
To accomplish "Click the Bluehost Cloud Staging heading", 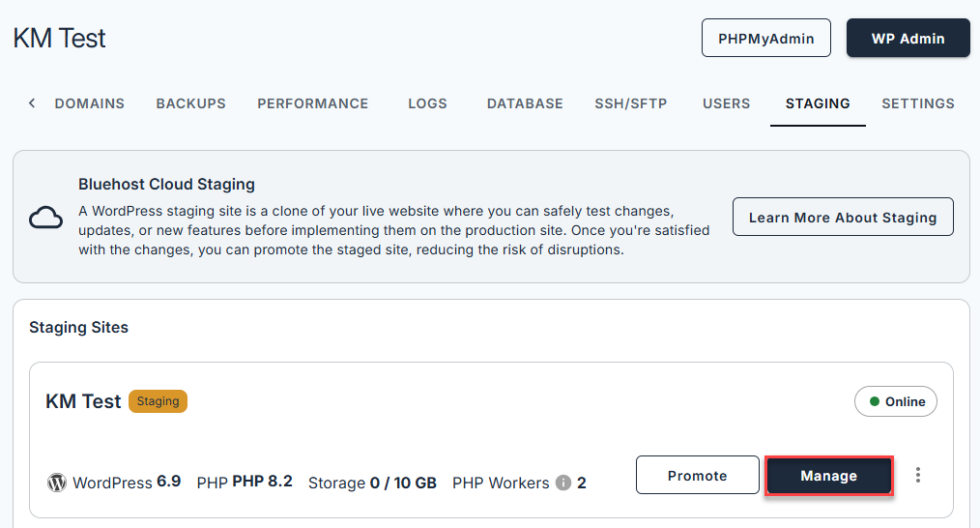I will tap(166, 184).
